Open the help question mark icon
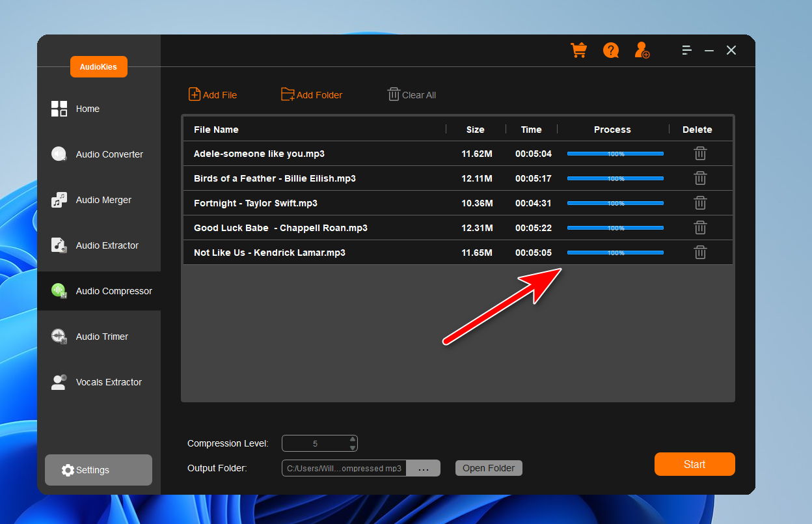 (x=611, y=50)
